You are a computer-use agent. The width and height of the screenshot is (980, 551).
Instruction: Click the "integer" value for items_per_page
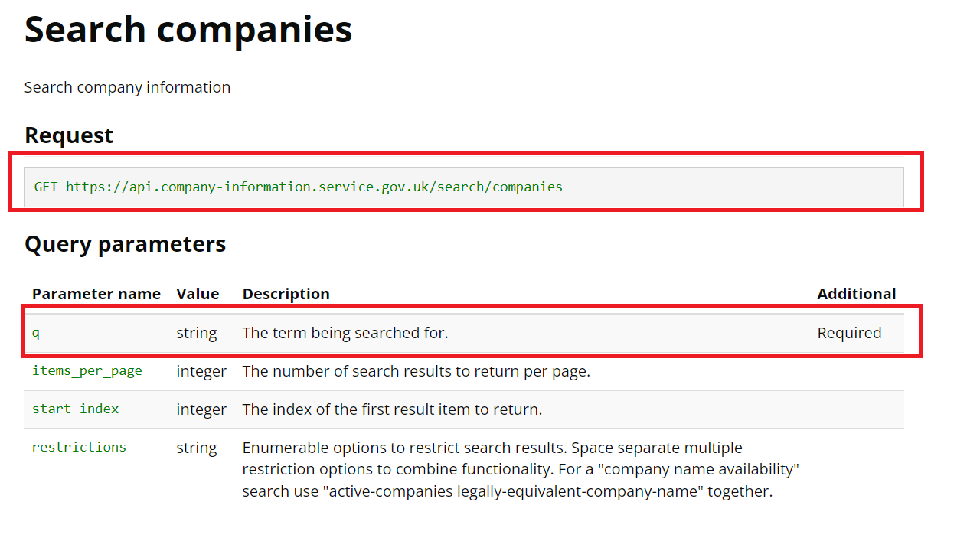click(x=201, y=371)
